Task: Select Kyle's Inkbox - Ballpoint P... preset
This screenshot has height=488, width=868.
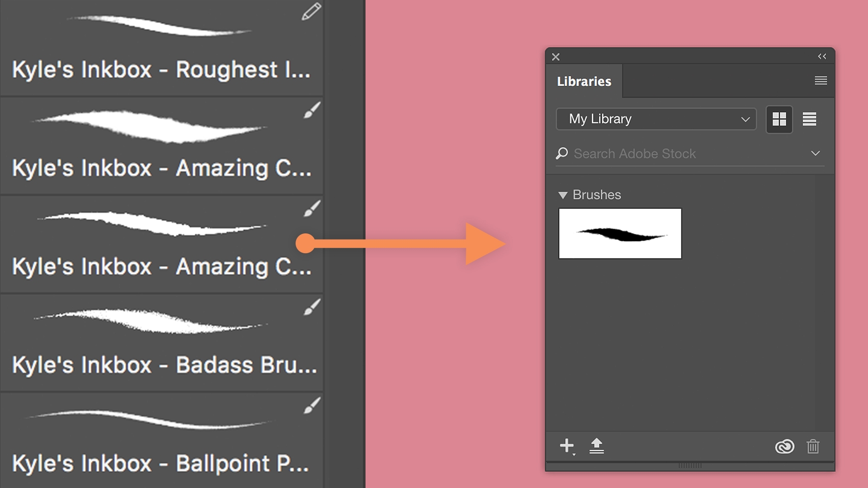Action: 162,440
